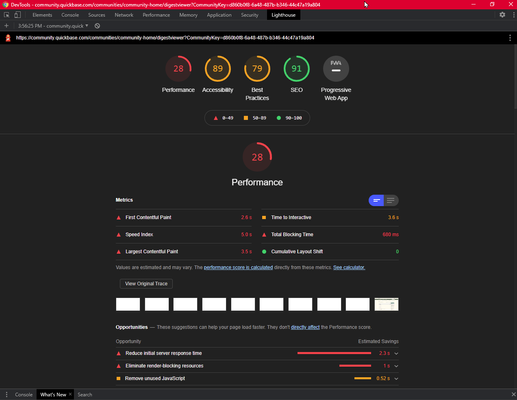517x400 pixels.
Task: Switch metrics to compact bar view
Action: pos(376,200)
